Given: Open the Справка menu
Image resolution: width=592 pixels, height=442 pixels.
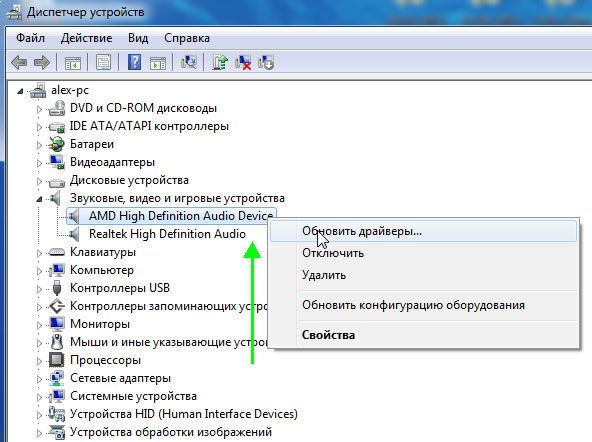Looking at the screenshot, I should click(x=187, y=38).
